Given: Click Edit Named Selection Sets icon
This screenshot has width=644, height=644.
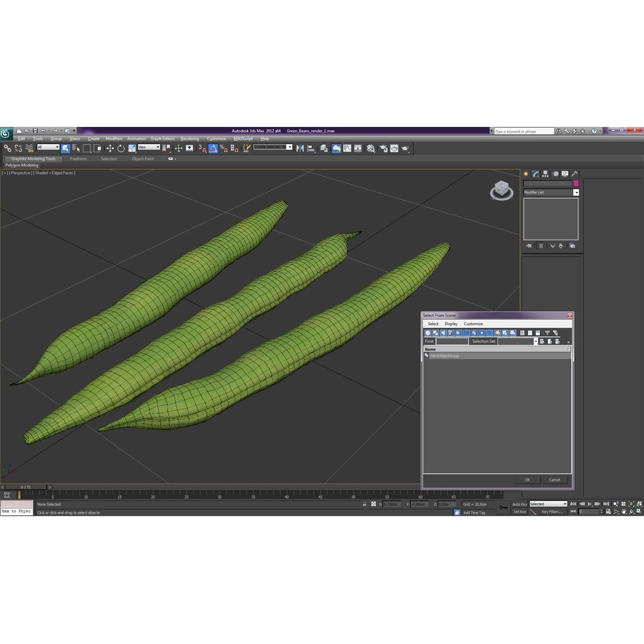Looking at the screenshot, I should (x=246, y=148).
